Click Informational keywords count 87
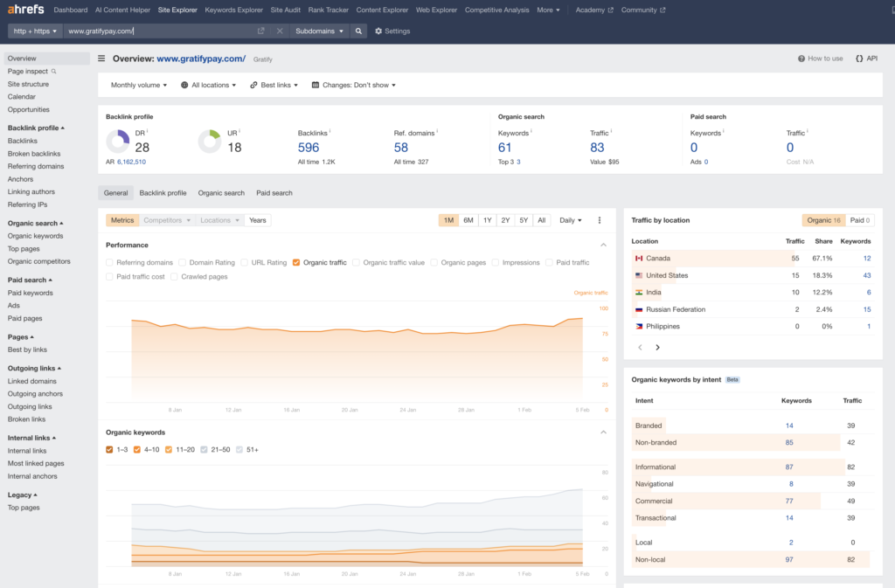Image resolution: width=895 pixels, height=588 pixels. [x=789, y=467]
